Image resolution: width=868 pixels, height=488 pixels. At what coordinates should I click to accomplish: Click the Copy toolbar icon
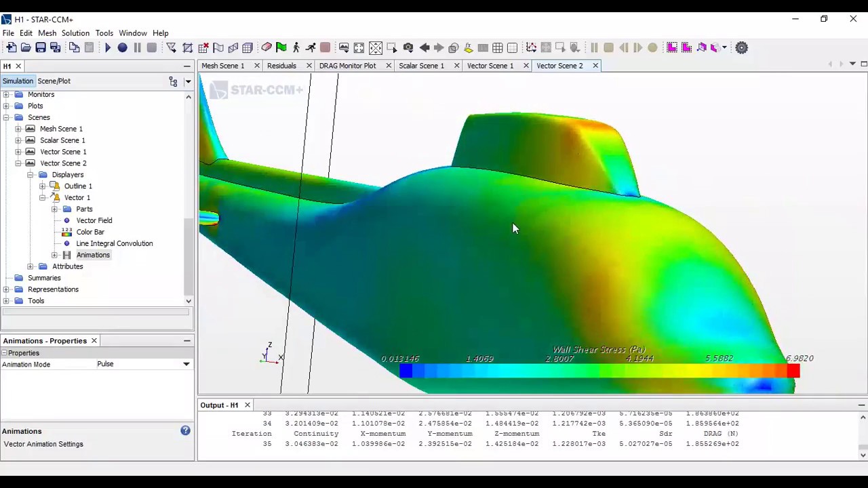click(x=74, y=47)
